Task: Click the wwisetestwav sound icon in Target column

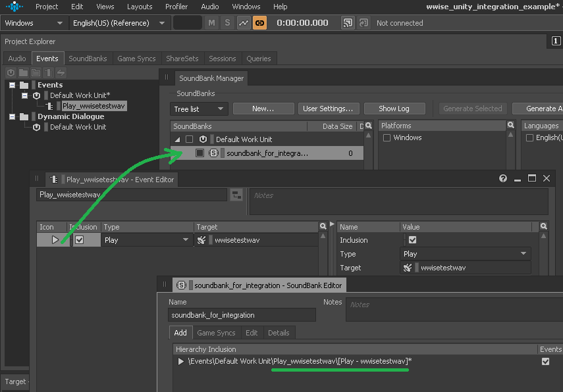Action: pos(201,240)
